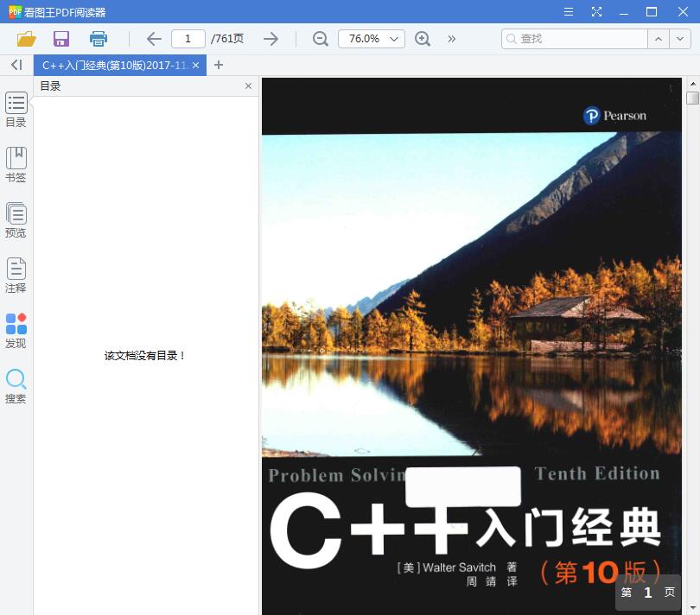Open the 目录 outline sidebar panel
Viewport: 700px width, 615px height.
tap(16, 110)
